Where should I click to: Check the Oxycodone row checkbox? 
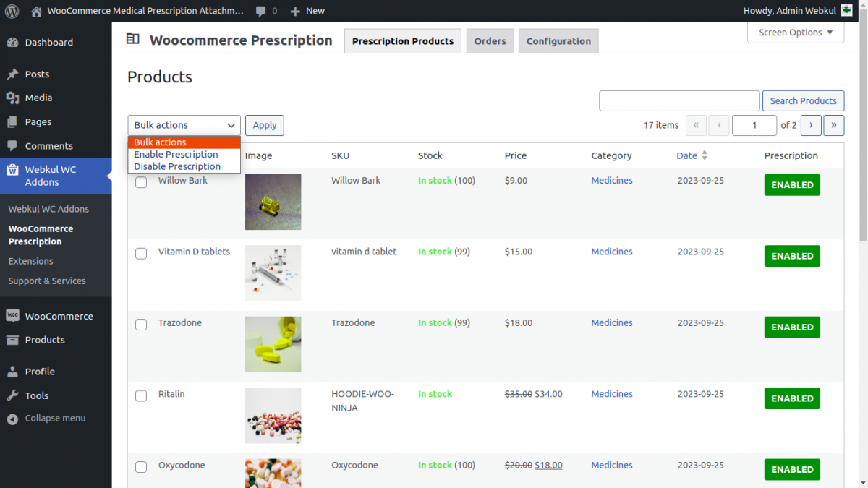click(141, 468)
